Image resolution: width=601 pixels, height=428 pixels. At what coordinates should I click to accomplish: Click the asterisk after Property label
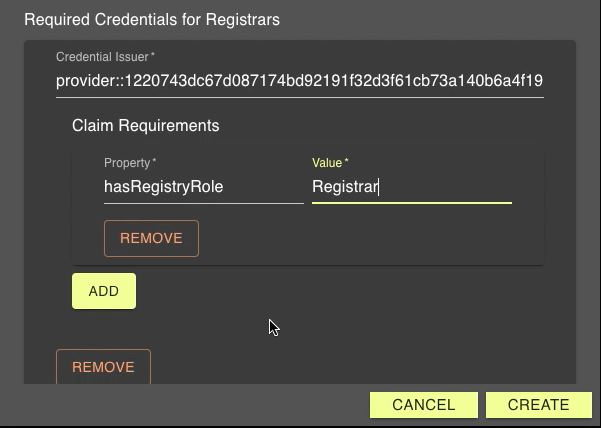(154, 163)
